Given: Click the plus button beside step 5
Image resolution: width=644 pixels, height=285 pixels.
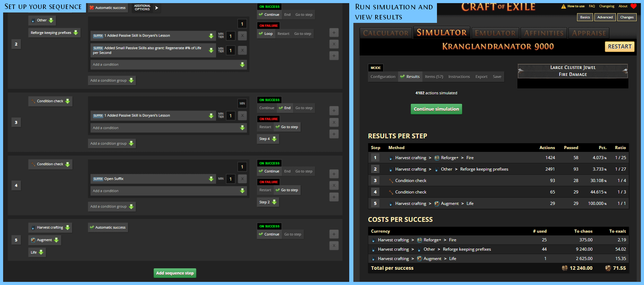Looking at the screenshot, I should [x=334, y=234].
